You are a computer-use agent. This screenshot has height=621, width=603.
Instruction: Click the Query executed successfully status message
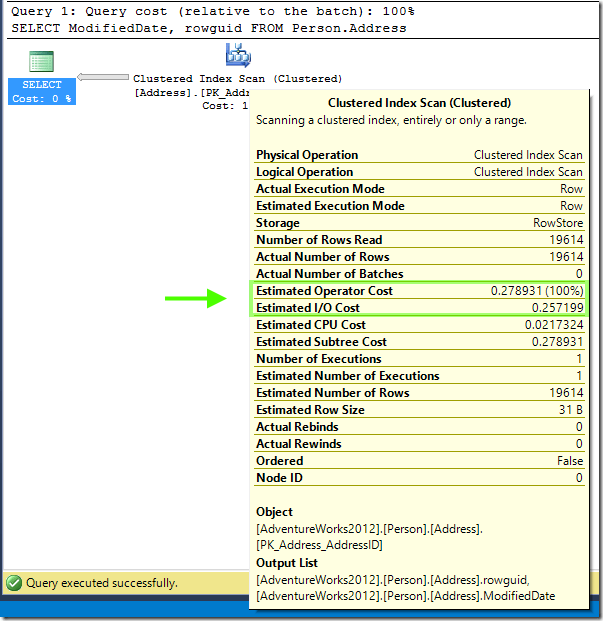point(101,583)
